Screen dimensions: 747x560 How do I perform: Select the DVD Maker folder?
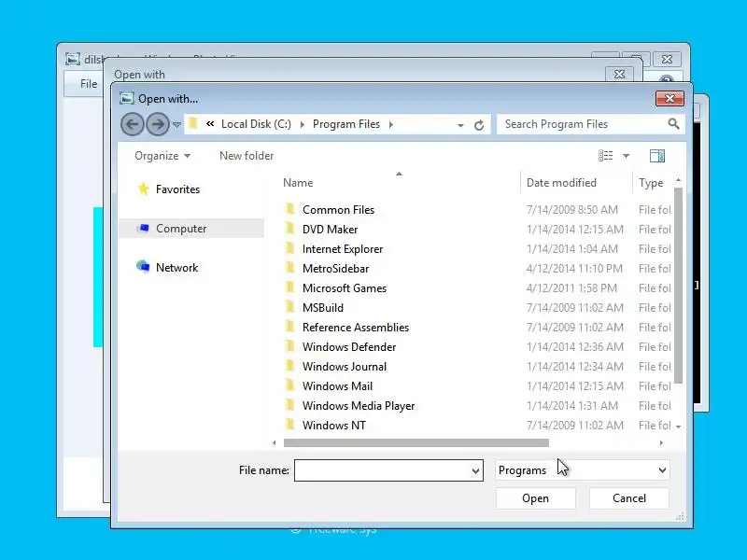(x=330, y=230)
